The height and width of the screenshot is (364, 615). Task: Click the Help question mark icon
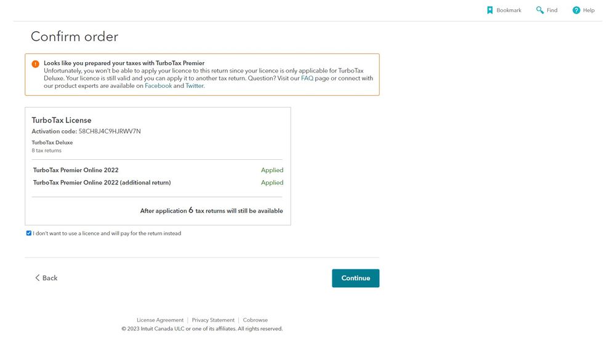576,10
